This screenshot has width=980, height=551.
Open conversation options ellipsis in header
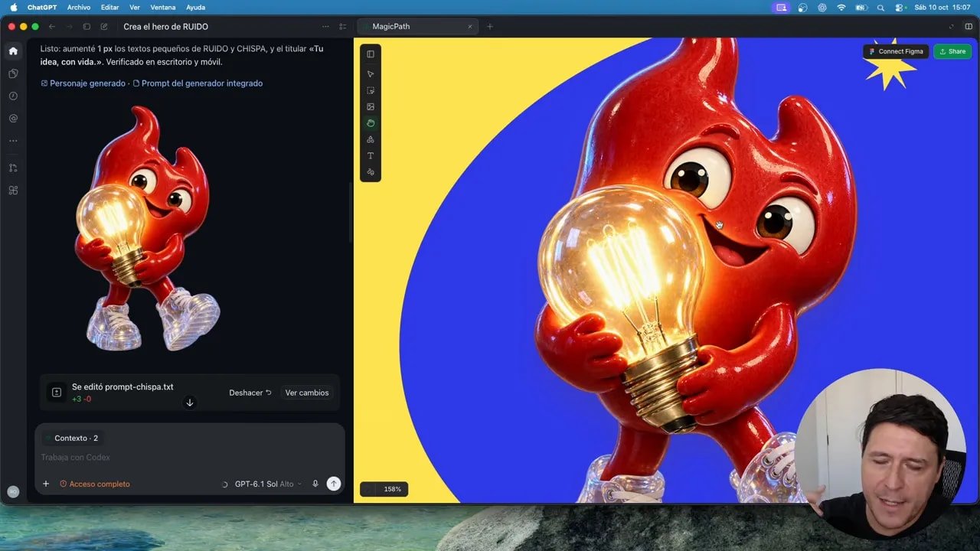tap(326, 27)
